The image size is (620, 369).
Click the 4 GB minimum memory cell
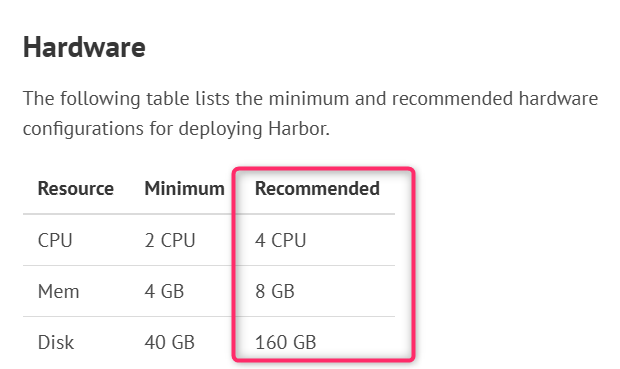click(x=164, y=291)
